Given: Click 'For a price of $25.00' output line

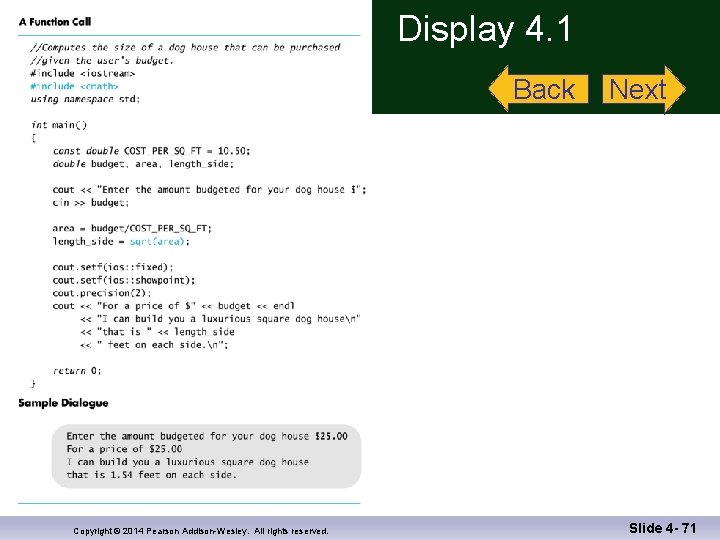Looking at the screenshot, I should [124, 449].
